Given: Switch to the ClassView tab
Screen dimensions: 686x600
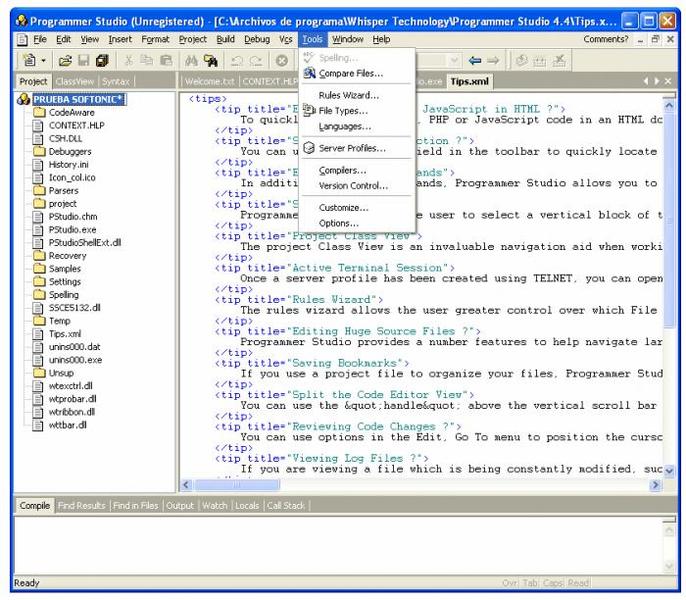Looking at the screenshot, I should pyautogui.click(x=75, y=81).
